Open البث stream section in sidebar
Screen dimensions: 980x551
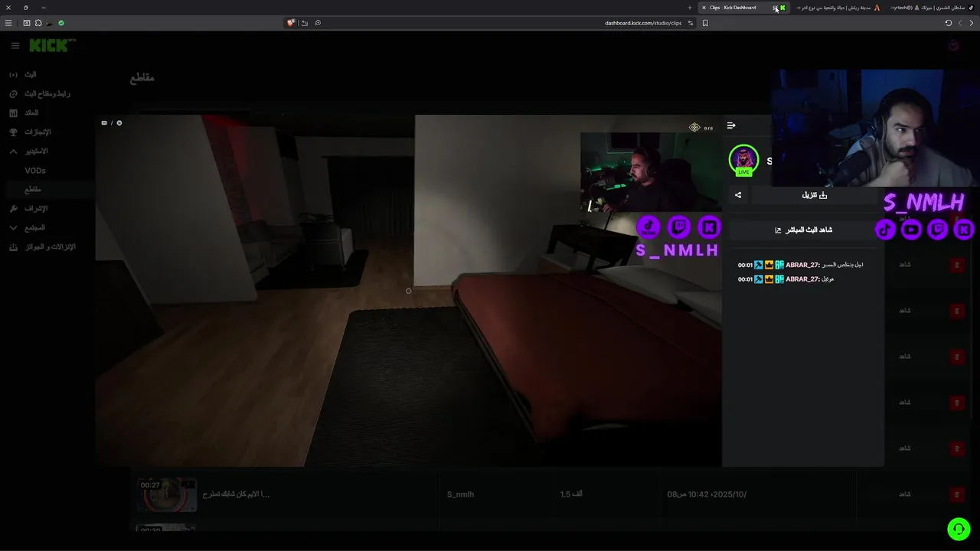pos(31,74)
